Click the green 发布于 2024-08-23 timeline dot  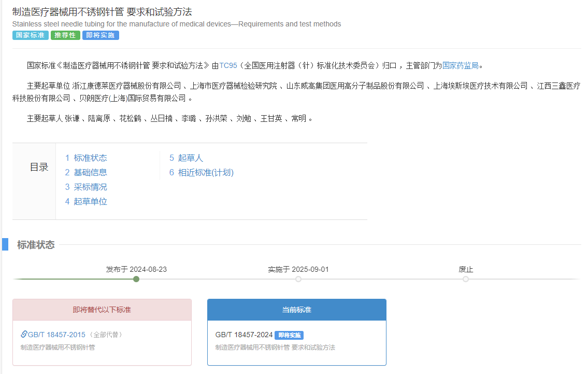coord(136,279)
